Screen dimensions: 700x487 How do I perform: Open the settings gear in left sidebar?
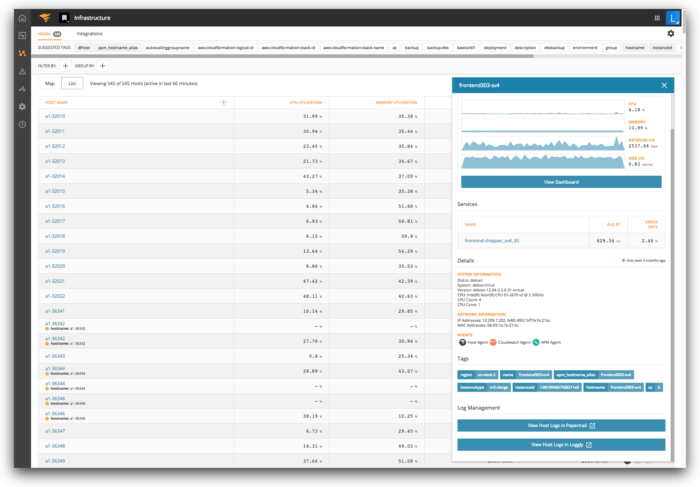22,107
